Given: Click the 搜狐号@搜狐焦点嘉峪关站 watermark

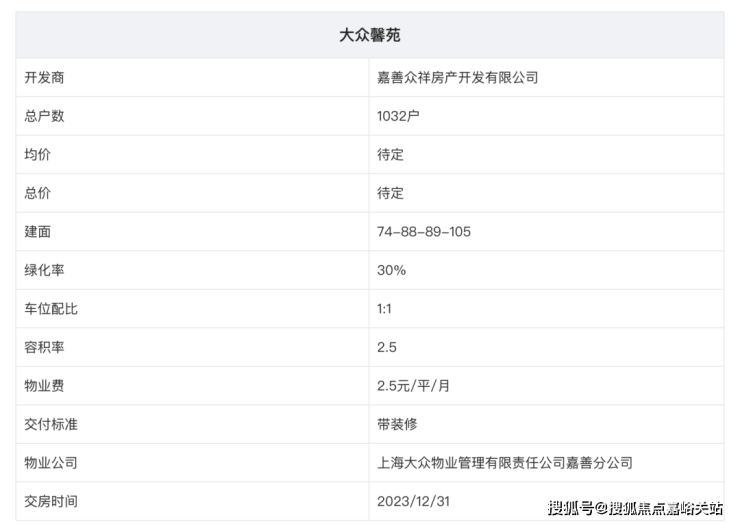Looking at the screenshot, I should (x=635, y=508).
